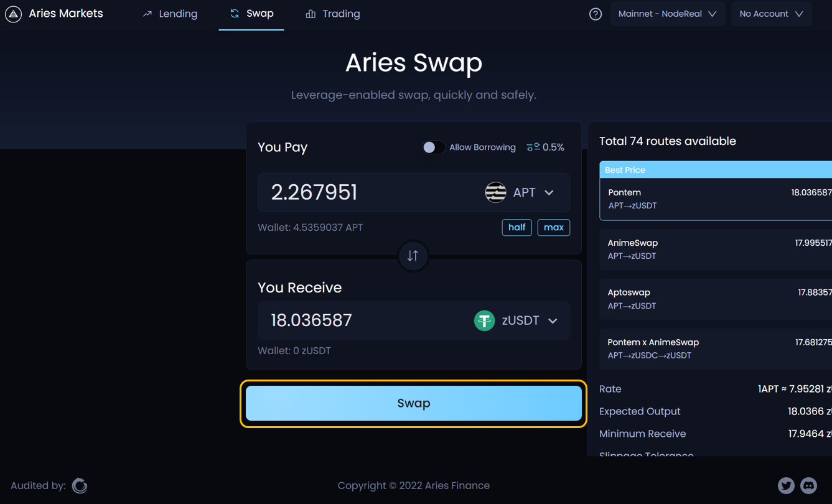
Task: Click the Total 74 routes available heading
Action: point(668,141)
